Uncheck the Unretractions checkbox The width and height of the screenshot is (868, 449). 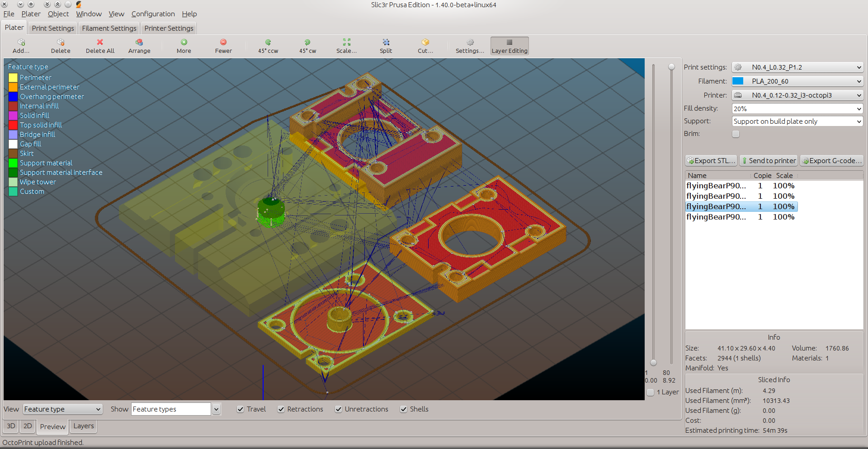(339, 409)
